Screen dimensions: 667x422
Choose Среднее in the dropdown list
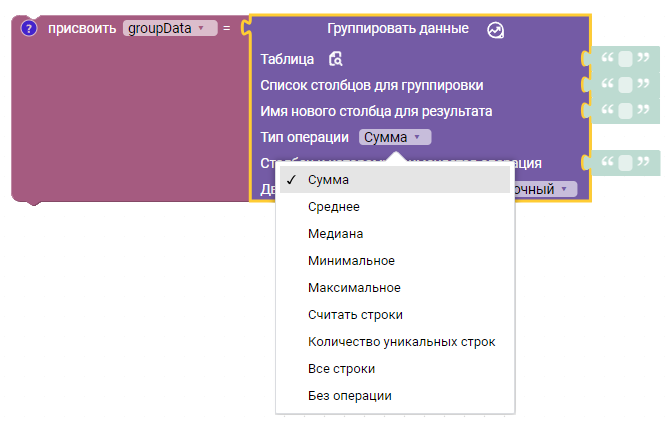(x=395, y=207)
